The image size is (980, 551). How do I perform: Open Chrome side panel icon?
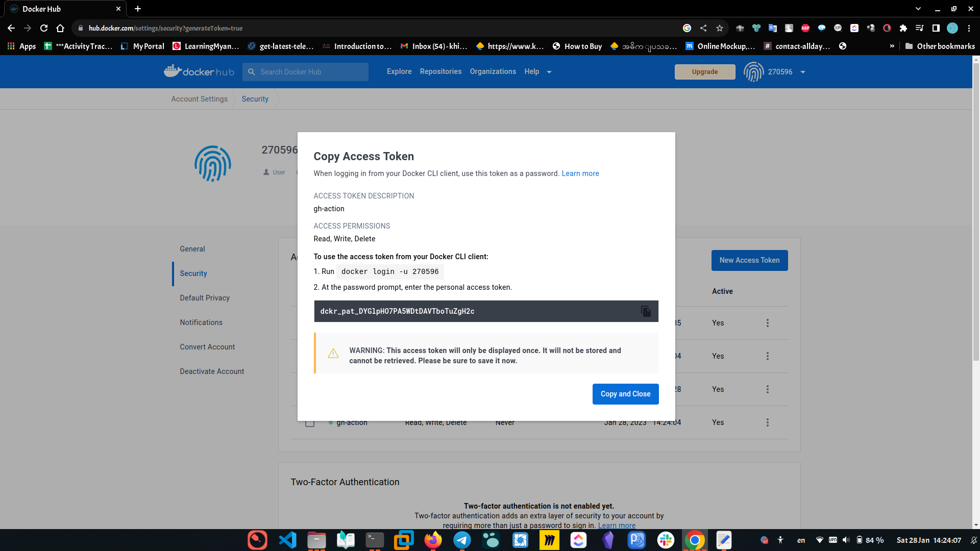click(936, 28)
